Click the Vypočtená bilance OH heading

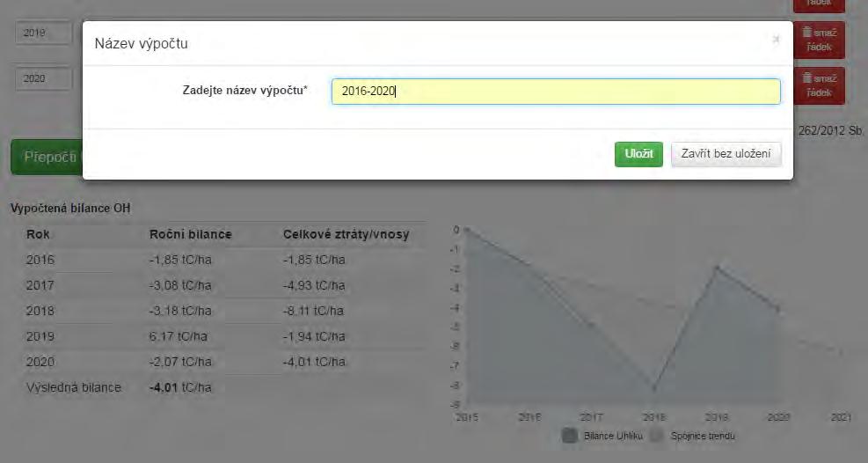(x=70, y=209)
